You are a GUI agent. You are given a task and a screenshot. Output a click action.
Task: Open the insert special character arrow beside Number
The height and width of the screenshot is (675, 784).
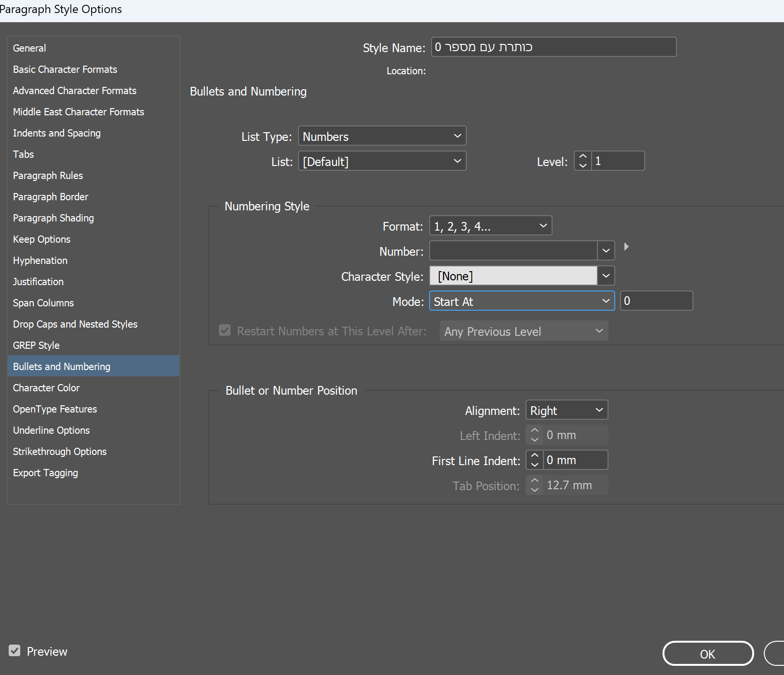pyautogui.click(x=626, y=247)
